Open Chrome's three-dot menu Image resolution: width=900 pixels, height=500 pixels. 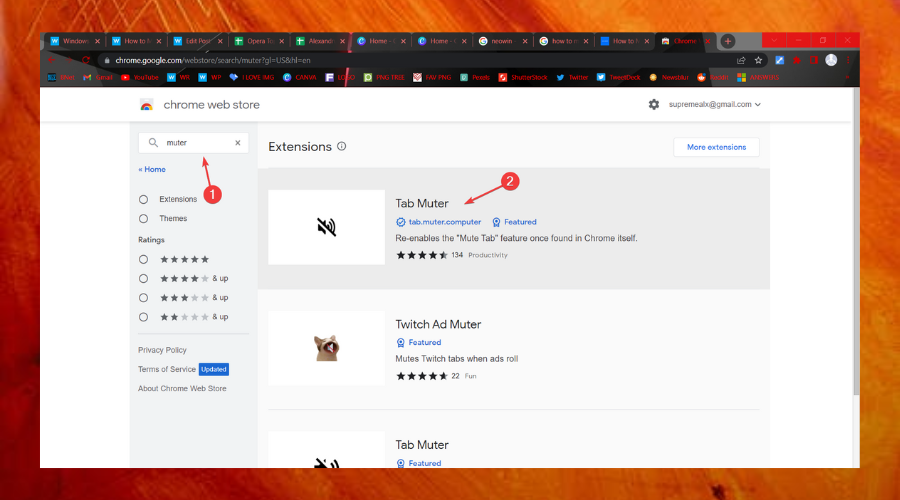pyautogui.click(x=848, y=60)
